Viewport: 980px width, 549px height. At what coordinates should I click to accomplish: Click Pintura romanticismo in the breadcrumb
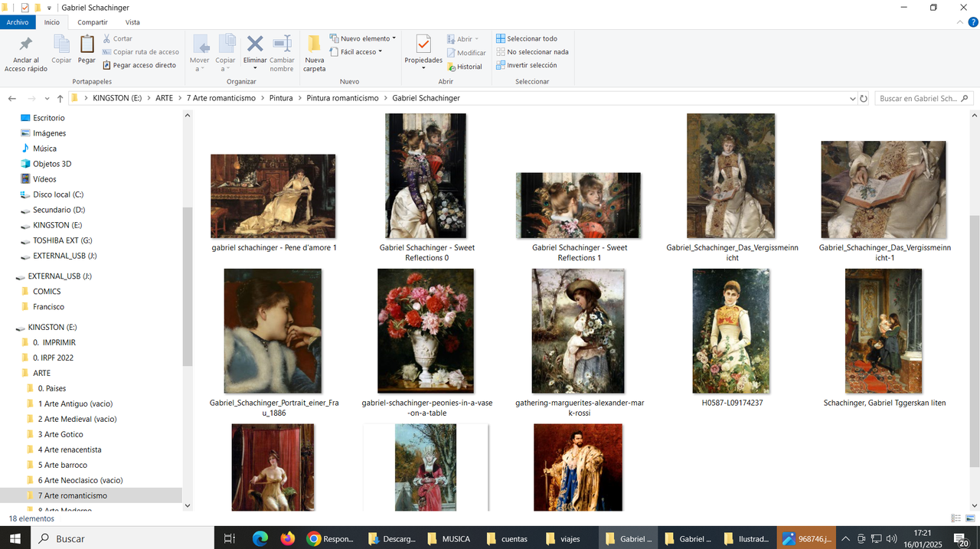342,99
